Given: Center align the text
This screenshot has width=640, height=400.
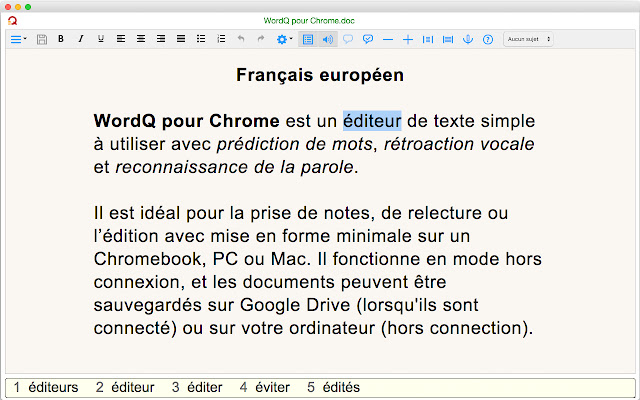Looking at the screenshot, I should click(141, 39).
